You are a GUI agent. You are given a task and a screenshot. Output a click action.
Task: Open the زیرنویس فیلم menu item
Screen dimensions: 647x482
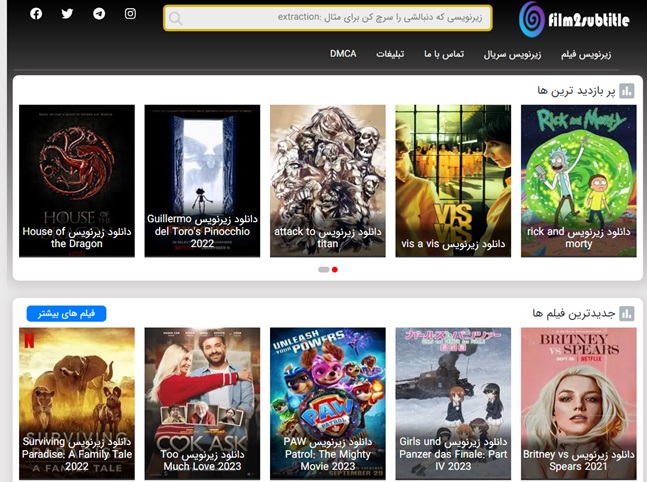586,54
